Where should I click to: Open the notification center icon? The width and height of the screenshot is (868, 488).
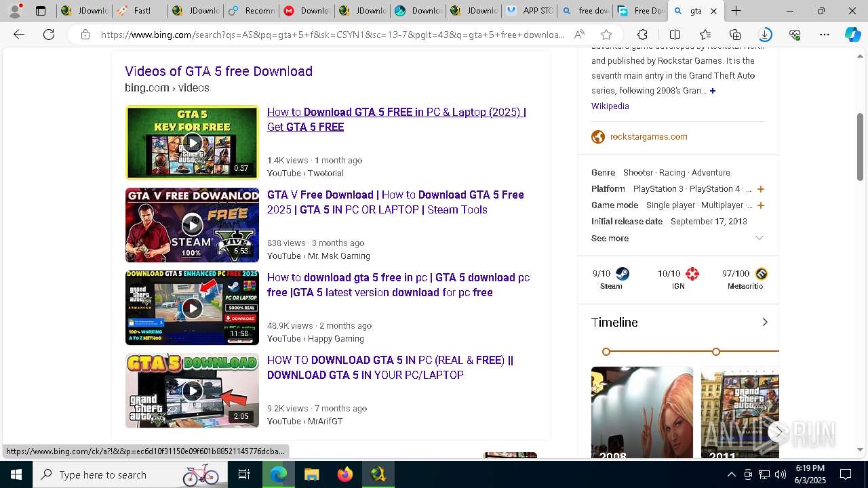(846, 474)
